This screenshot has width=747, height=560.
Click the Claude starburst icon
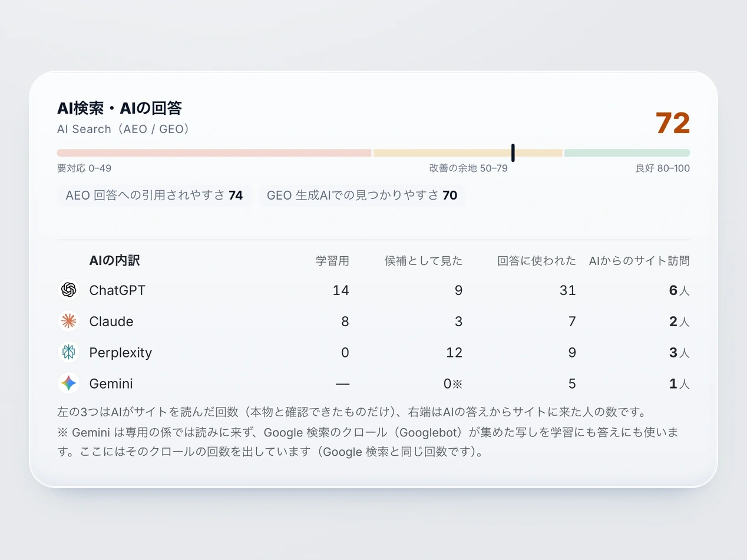click(x=69, y=321)
